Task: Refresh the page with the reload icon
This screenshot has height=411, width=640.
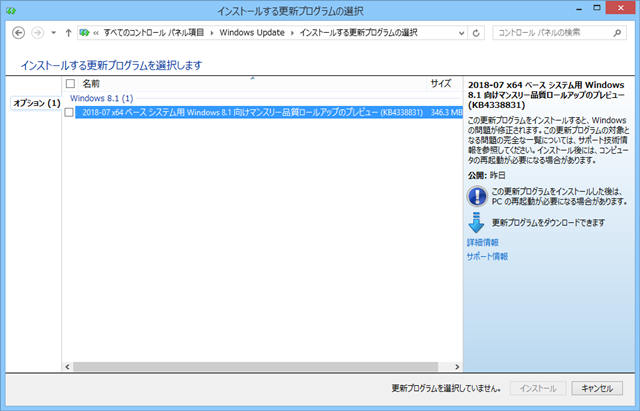Action: coord(476,33)
